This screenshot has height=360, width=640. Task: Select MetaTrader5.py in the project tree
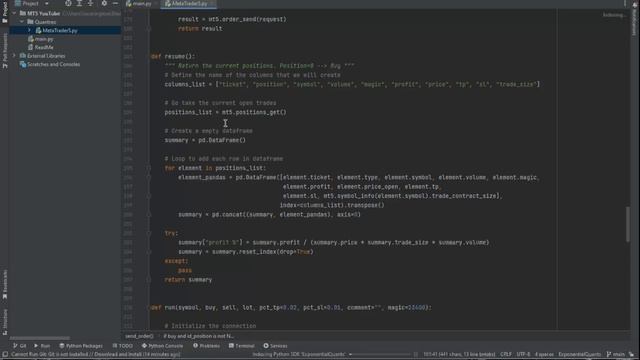point(60,31)
